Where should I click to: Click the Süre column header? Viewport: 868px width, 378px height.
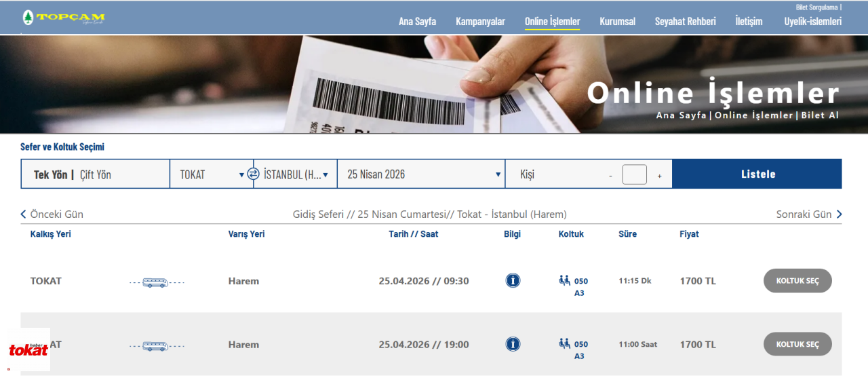click(x=627, y=234)
